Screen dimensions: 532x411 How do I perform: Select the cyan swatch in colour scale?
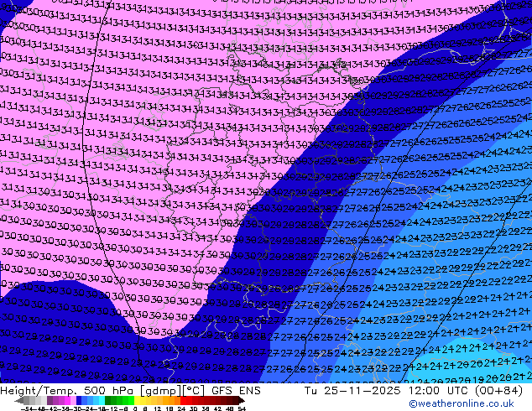click(102, 400)
